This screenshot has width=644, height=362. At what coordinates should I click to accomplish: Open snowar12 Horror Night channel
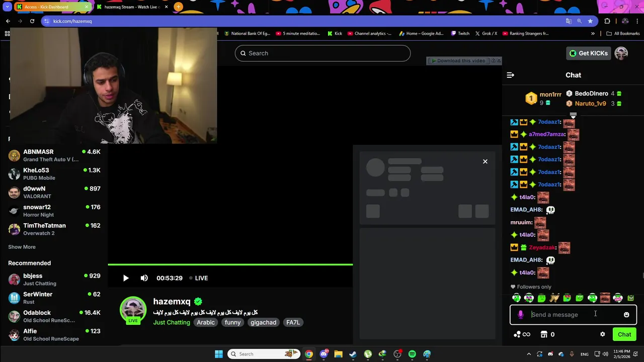[54, 211]
